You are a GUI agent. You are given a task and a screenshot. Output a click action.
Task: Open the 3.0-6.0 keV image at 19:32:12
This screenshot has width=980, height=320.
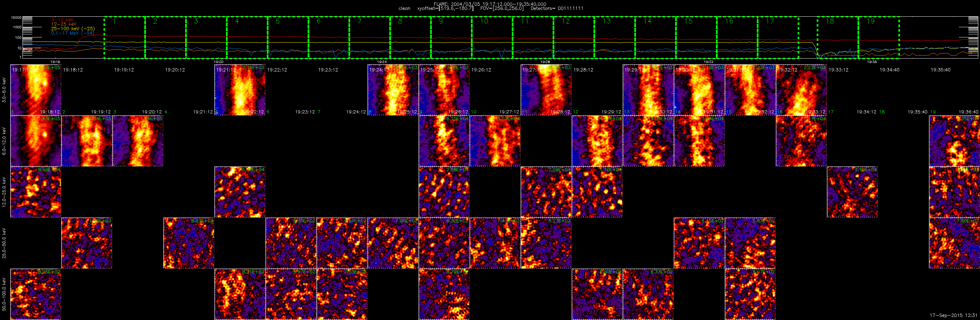click(802, 90)
